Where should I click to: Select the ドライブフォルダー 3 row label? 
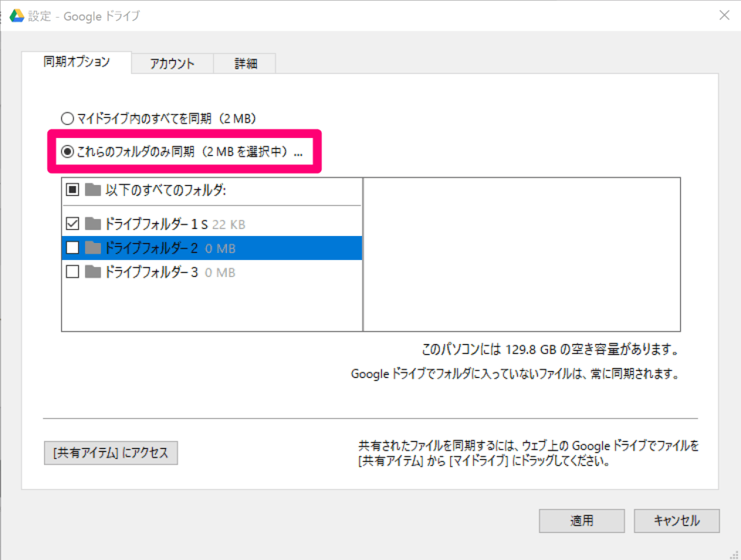click(151, 272)
